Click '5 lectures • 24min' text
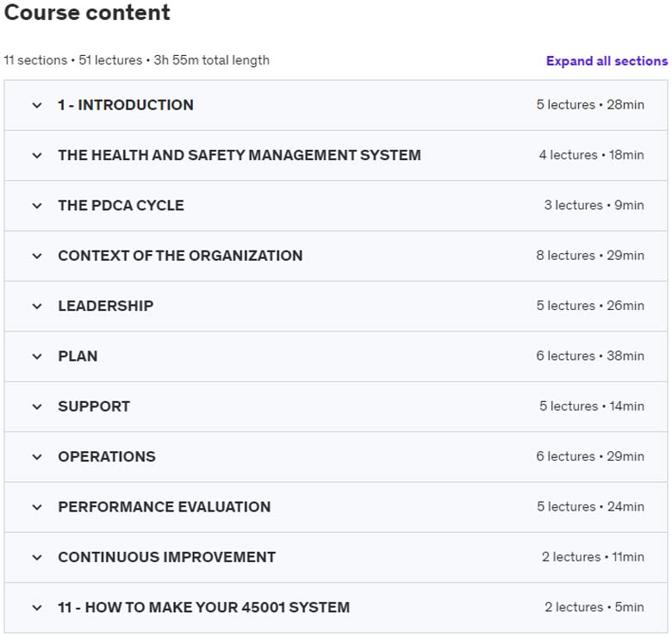The width and height of the screenshot is (672, 638). point(590,506)
